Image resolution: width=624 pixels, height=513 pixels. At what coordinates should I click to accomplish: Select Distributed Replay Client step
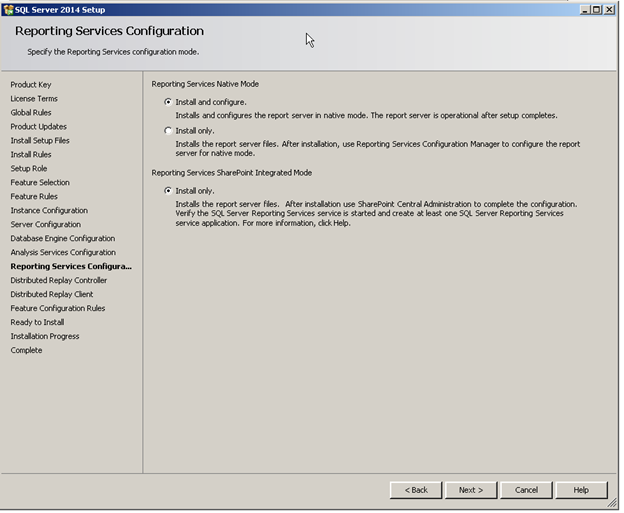(x=52, y=294)
